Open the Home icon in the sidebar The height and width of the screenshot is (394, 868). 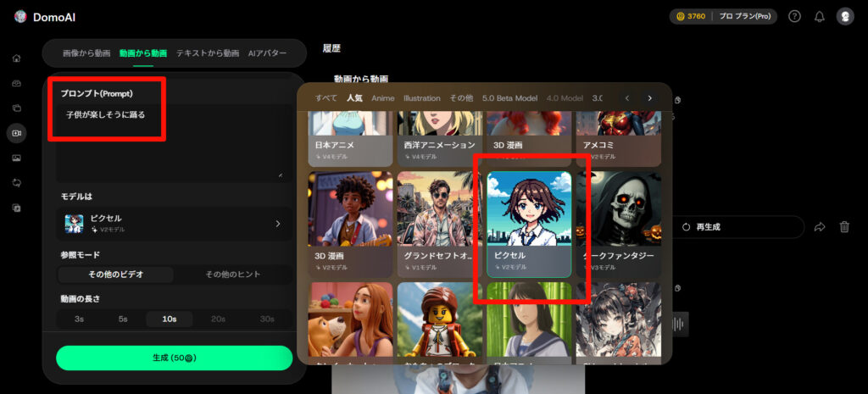point(17,58)
